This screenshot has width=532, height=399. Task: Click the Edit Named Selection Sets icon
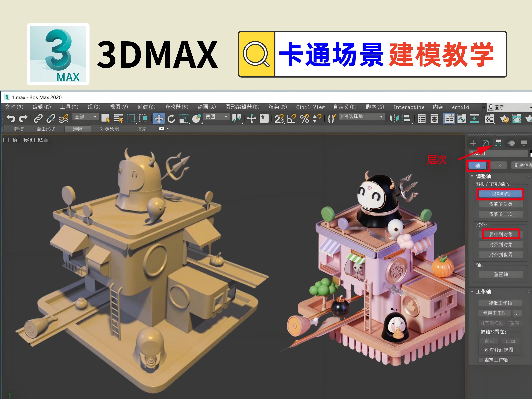(x=332, y=119)
